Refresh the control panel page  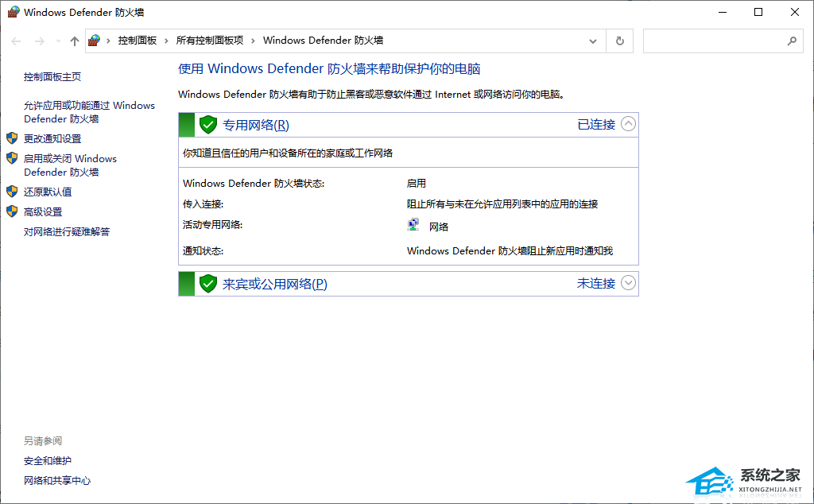click(620, 41)
